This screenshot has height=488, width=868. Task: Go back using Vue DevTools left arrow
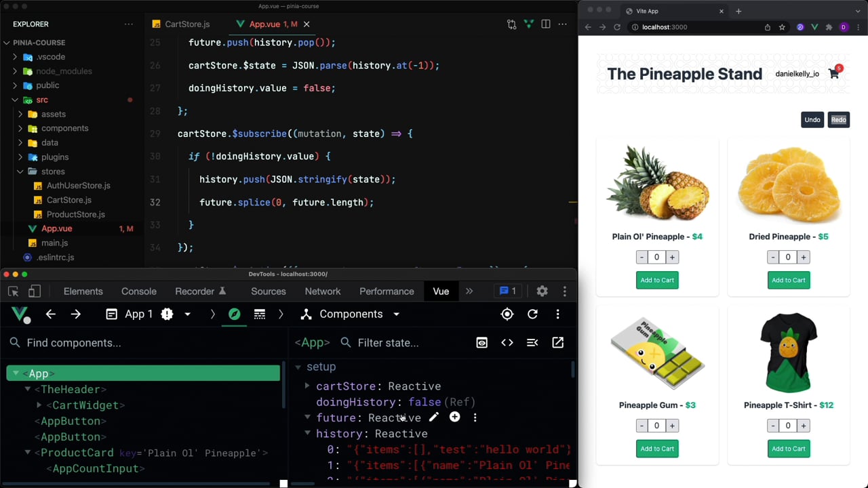(x=50, y=314)
